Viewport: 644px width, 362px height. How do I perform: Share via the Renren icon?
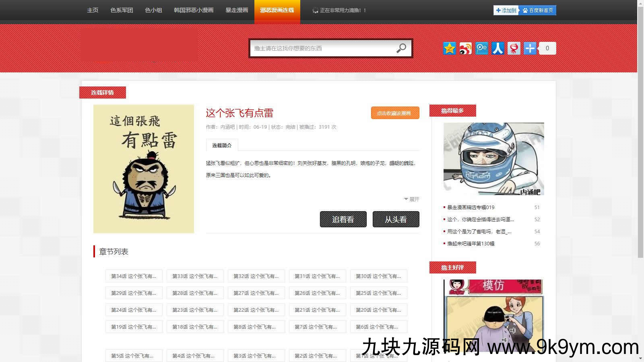pyautogui.click(x=498, y=48)
